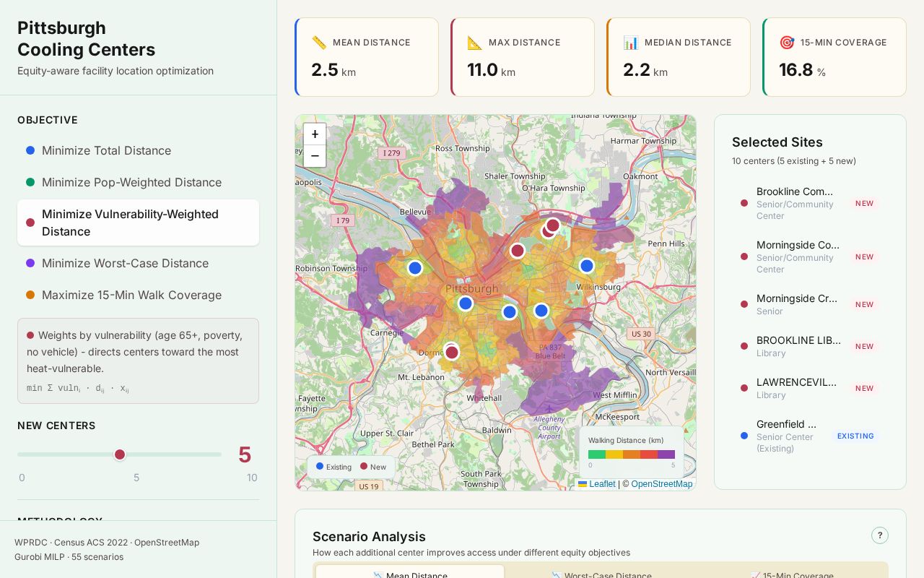Click the Median Distance value 2.2 km
This screenshot has width=924, height=578.
coord(645,70)
